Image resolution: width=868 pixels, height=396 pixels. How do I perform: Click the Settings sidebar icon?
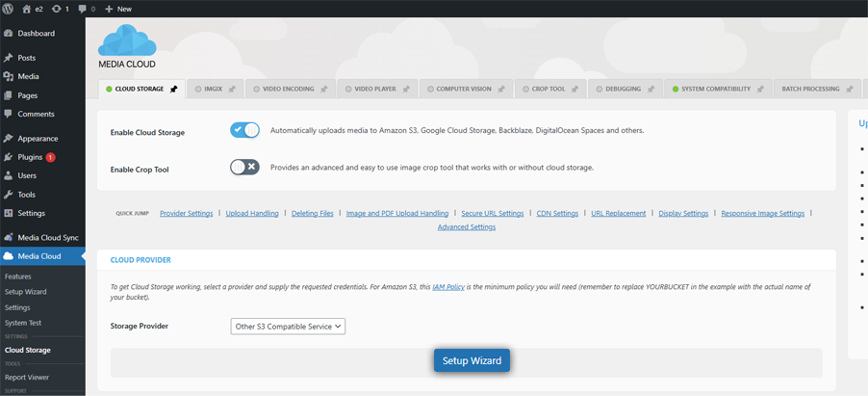tap(9, 213)
